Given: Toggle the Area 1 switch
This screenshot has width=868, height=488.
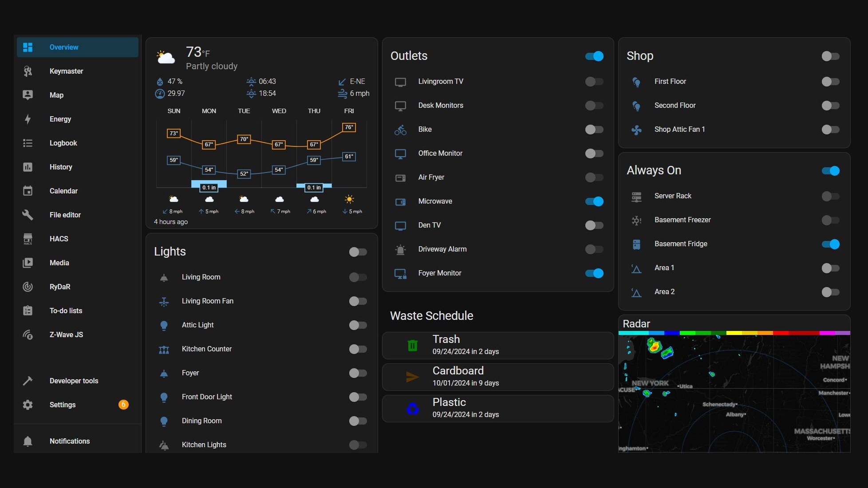Looking at the screenshot, I should (x=830, y=268).
